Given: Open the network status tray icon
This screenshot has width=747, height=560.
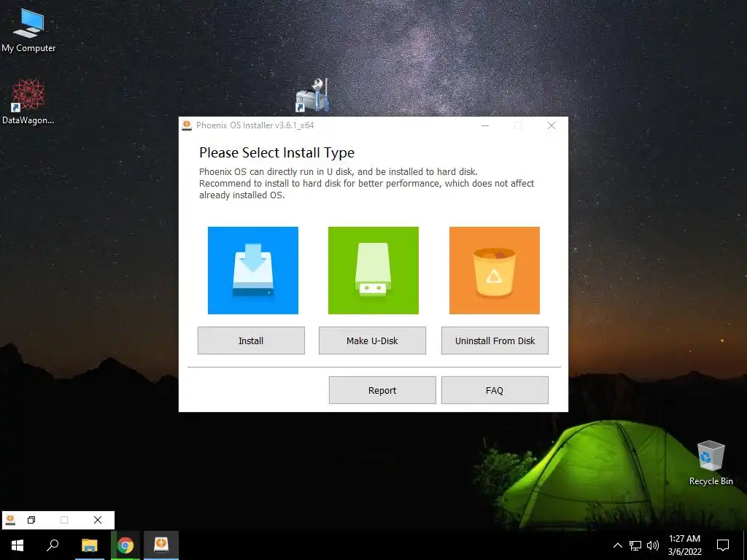Looking at the screenshot, I should click(x=635, y=545).
